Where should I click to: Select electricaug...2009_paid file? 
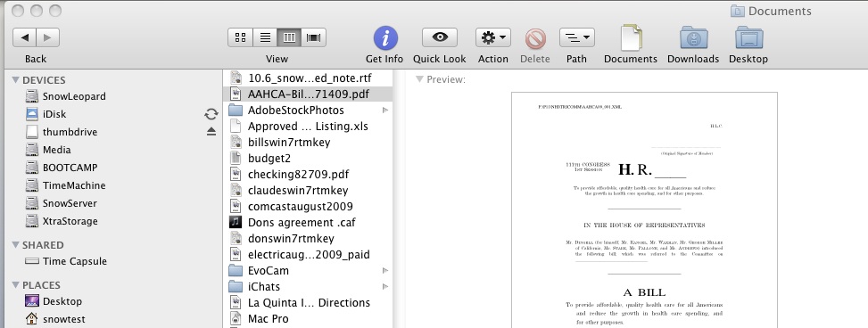309,254
